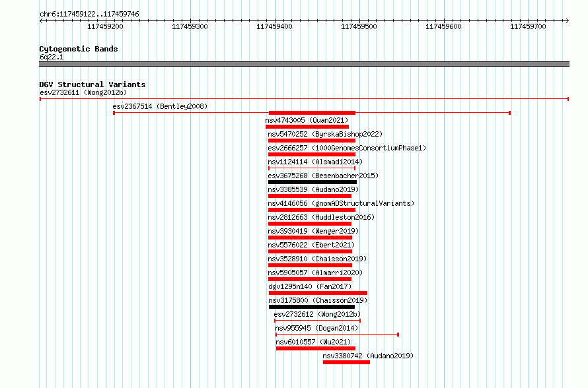Click the long red line under esv2732611
Image resolution: width=588 pixels, height=388 pixels.
[304, 99]
